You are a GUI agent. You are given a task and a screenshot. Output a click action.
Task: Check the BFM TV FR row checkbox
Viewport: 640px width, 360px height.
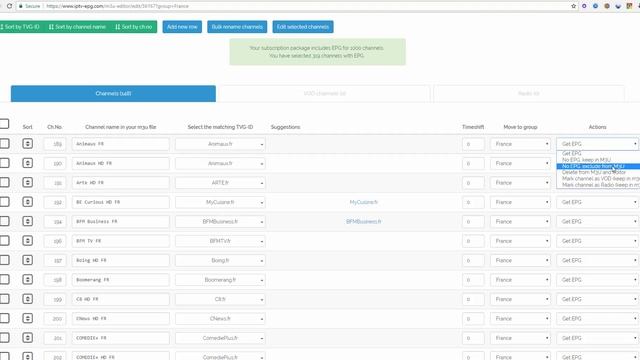click(4, 240)
